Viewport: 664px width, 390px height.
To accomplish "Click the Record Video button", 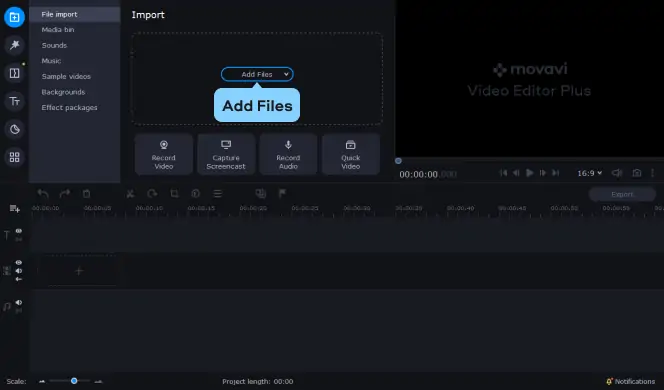I will [x=163, y=154].
